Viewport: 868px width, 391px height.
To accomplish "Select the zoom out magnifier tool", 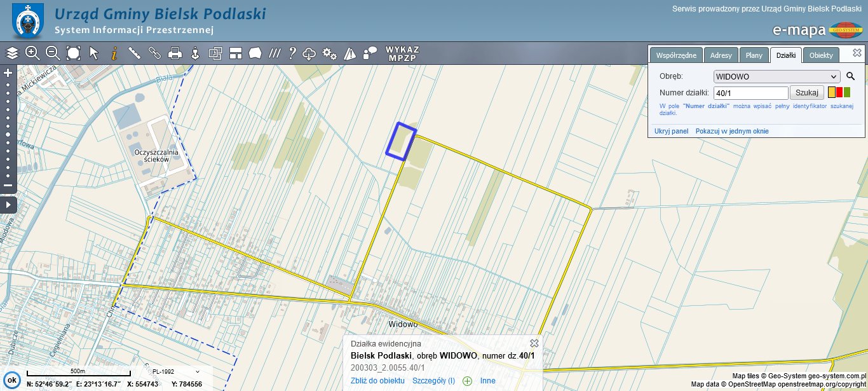I will pos(53,53).
